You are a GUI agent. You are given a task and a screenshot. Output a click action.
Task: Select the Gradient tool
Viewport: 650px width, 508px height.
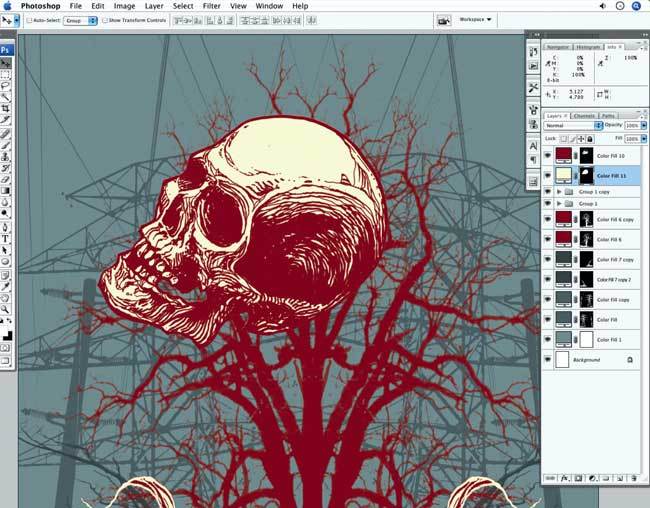pyautogui.click(x=6, y=190)
